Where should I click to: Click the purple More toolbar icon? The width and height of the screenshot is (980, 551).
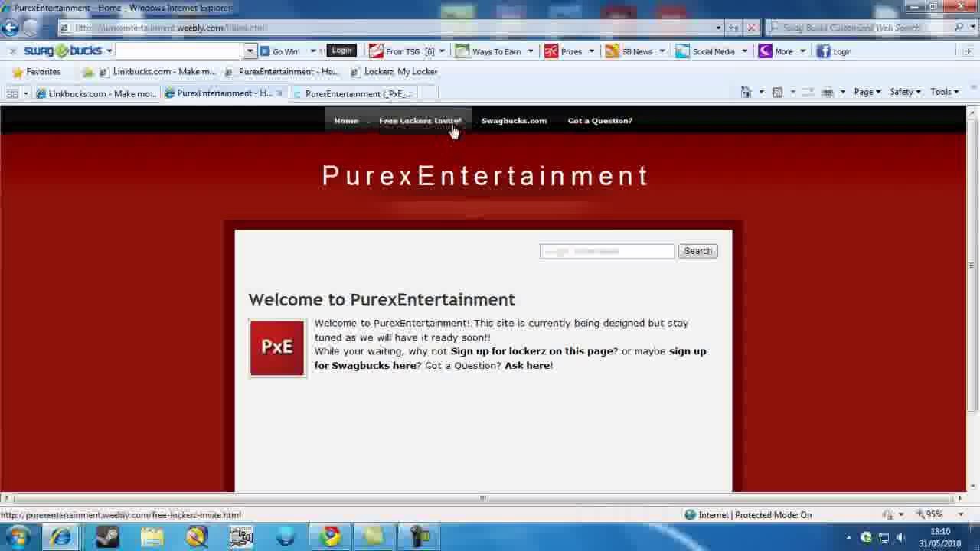765,51
